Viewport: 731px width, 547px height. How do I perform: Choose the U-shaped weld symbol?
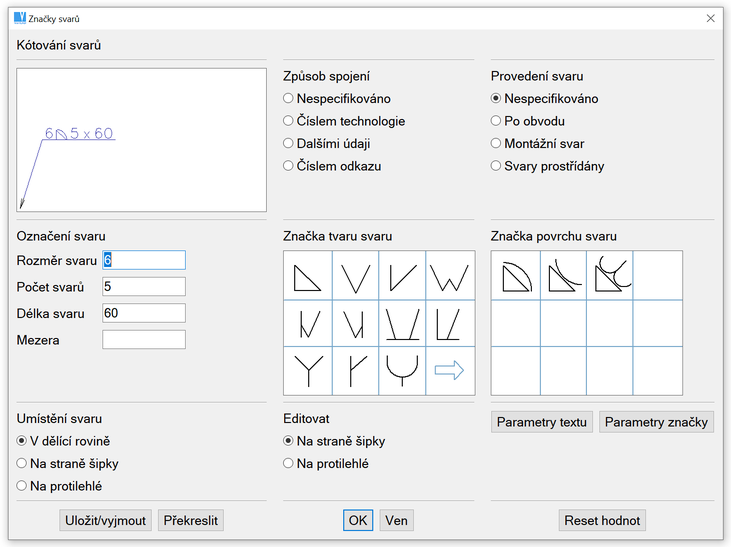point(402,371)
